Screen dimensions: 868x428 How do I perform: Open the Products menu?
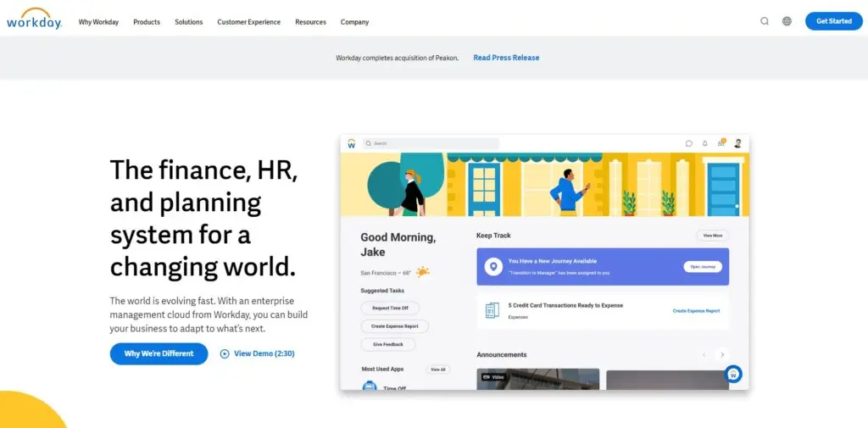coord(147,22)
